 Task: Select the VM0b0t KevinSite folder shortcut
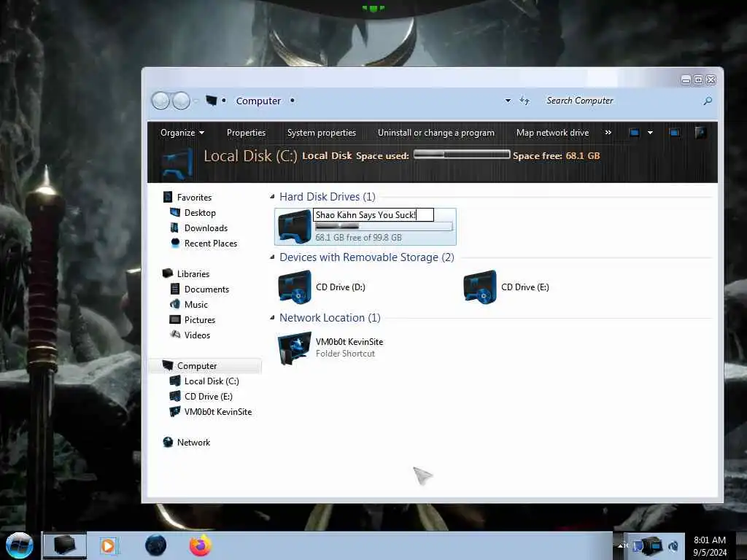pos(330,348)
